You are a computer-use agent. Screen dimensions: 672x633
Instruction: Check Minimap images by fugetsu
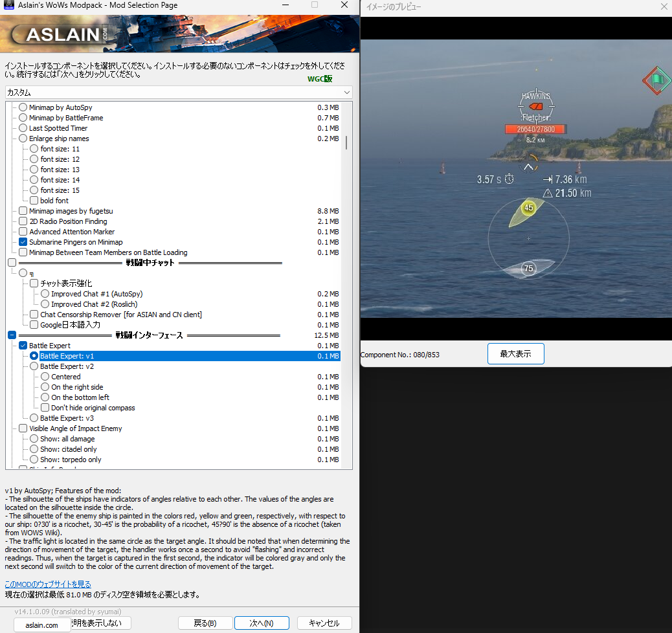click(23, 211)
